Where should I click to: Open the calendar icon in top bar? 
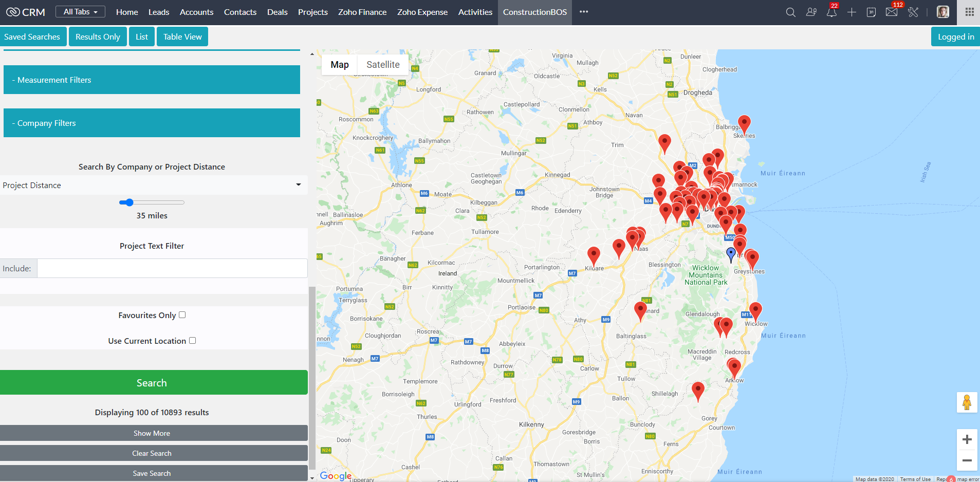coord(871,12)
